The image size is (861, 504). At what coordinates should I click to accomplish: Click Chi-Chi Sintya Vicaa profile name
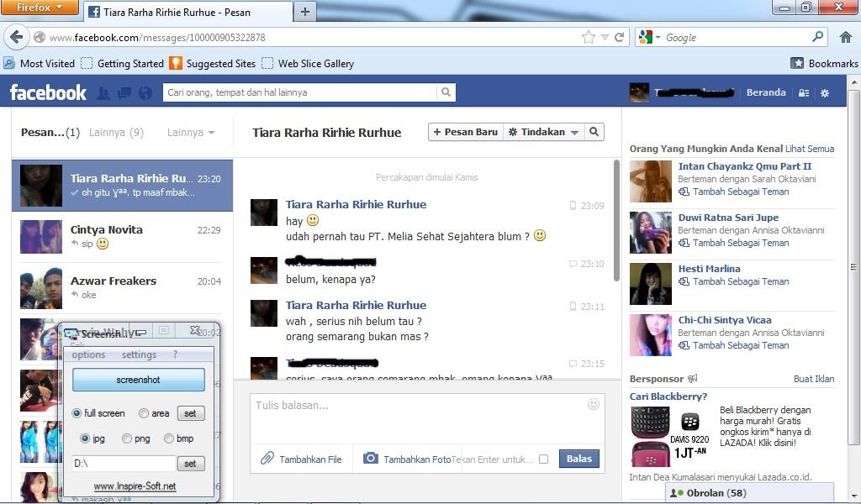(725, 320)
